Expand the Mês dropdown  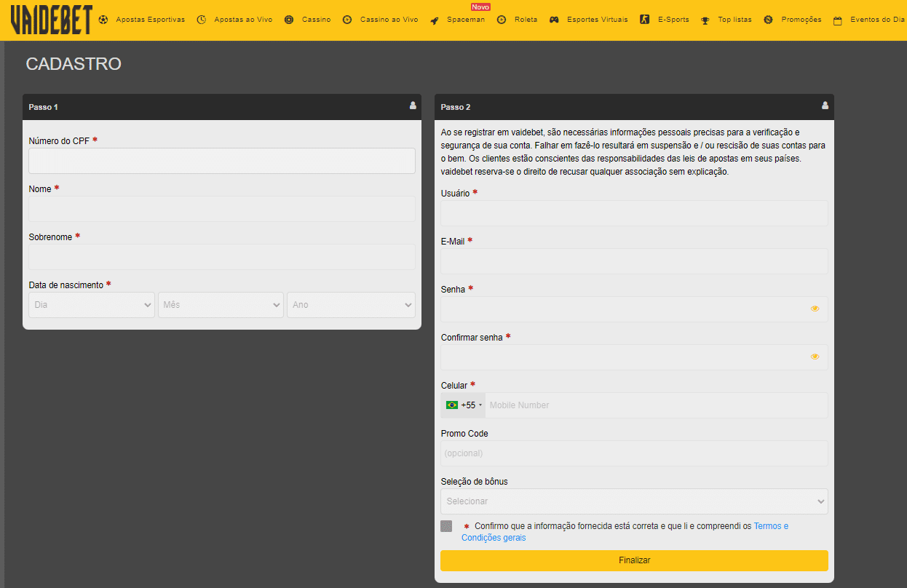pyautogui.click(x=221, y=305)
